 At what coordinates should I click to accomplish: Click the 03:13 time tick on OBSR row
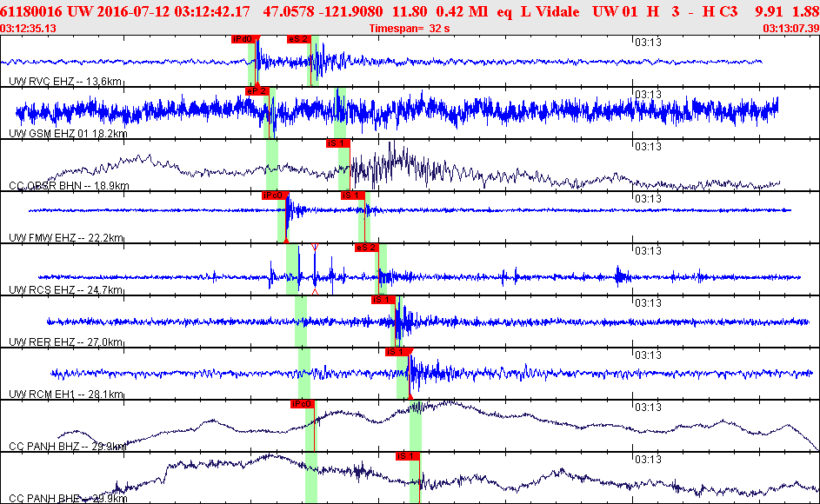coord(648,147)
